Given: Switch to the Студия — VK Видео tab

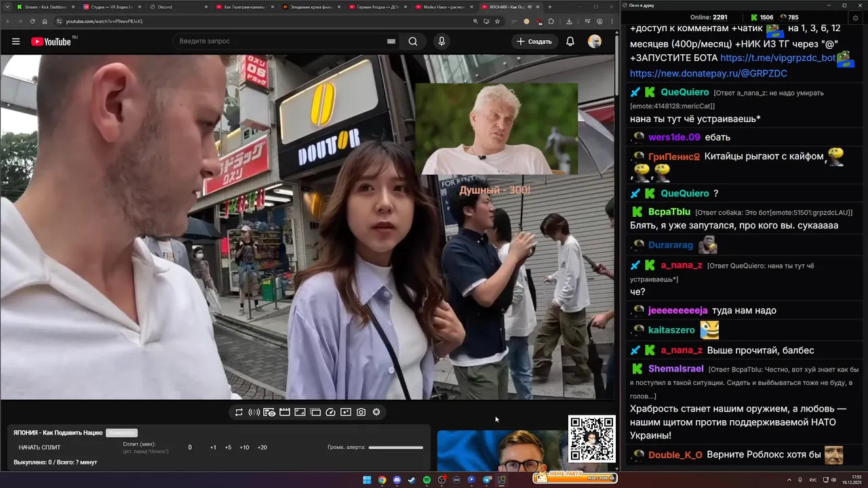Looking at the screenshot, I should click(111, 7).
